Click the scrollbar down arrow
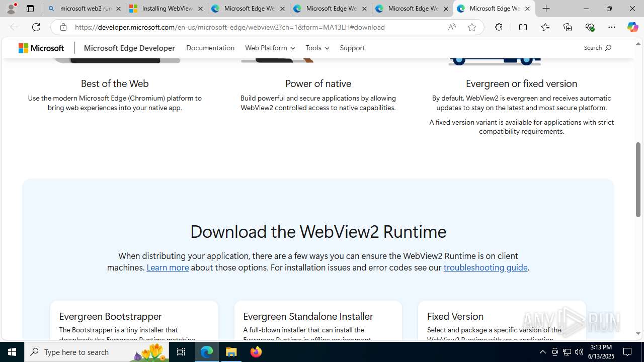This screenshot has height=362, width=644. coord(638,333)
